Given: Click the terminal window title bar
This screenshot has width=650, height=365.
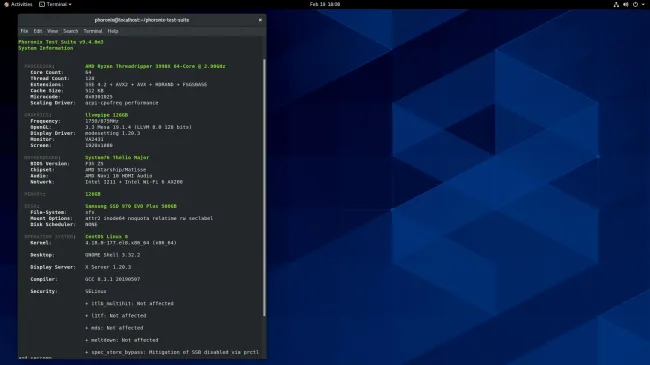Looking at the screenshot, I should [142, 20].
